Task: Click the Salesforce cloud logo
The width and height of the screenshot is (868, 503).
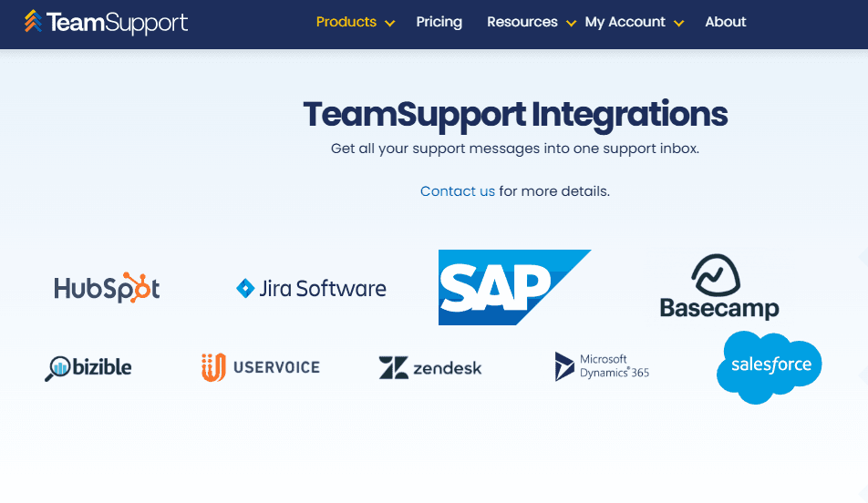Action: pyautogui.click(x=769, y=367)
